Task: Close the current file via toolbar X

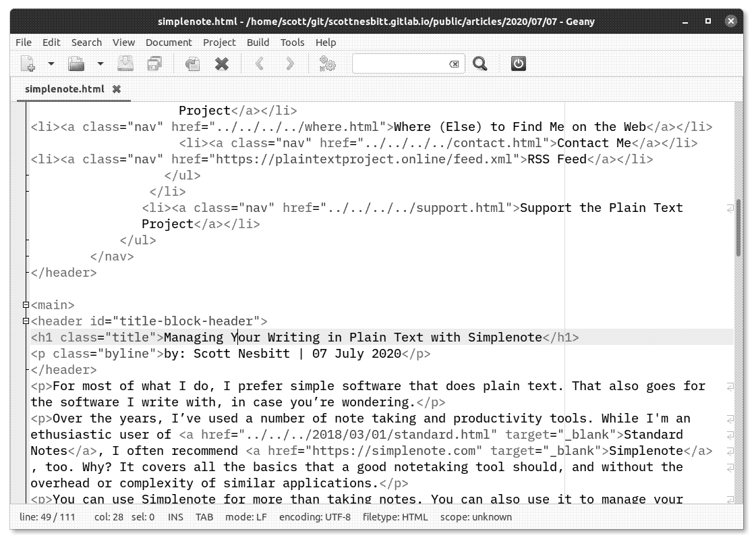Action: (x=221, y=63)
